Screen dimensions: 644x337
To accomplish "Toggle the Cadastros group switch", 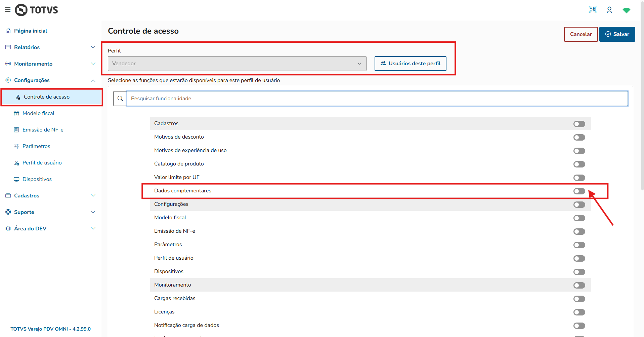I will coord(579,124).
